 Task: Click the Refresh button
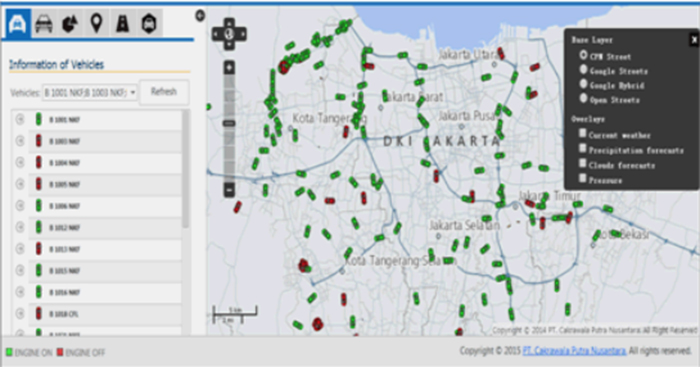tap(164, 92)
